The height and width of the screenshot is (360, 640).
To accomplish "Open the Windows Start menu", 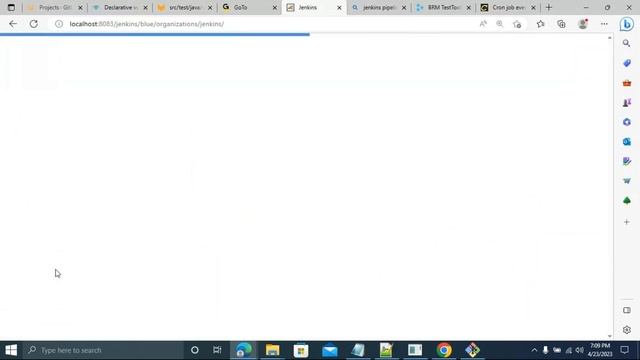I will click(11, 350).
